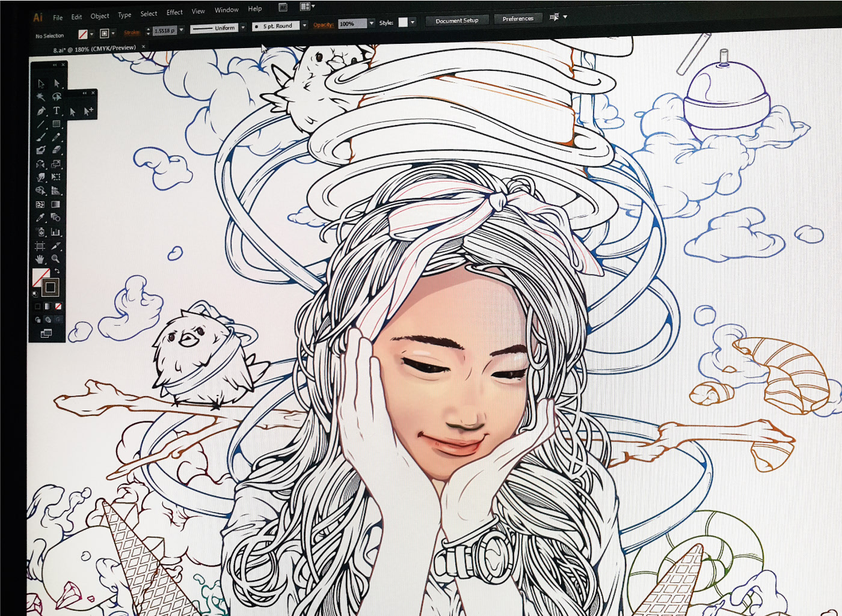Image resolution: width=842 pixels, height=616 pixels.
Task: Select the Eraser tool
Action: click(57, 150)
